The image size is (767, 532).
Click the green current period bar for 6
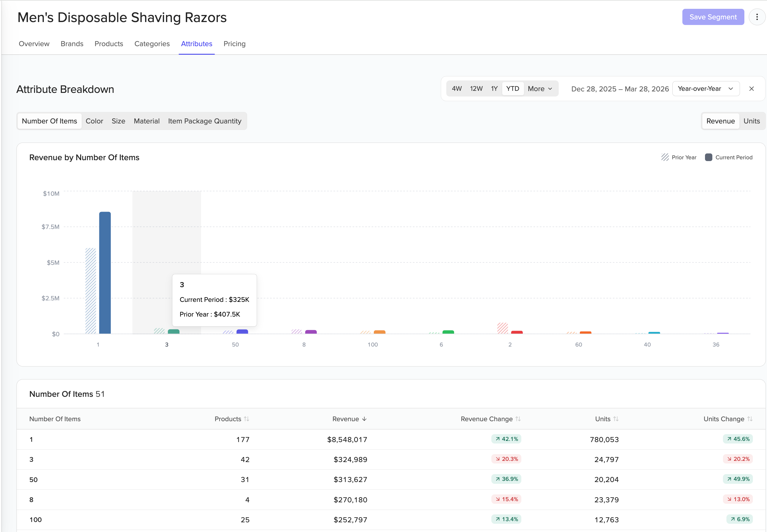[448, 332]
